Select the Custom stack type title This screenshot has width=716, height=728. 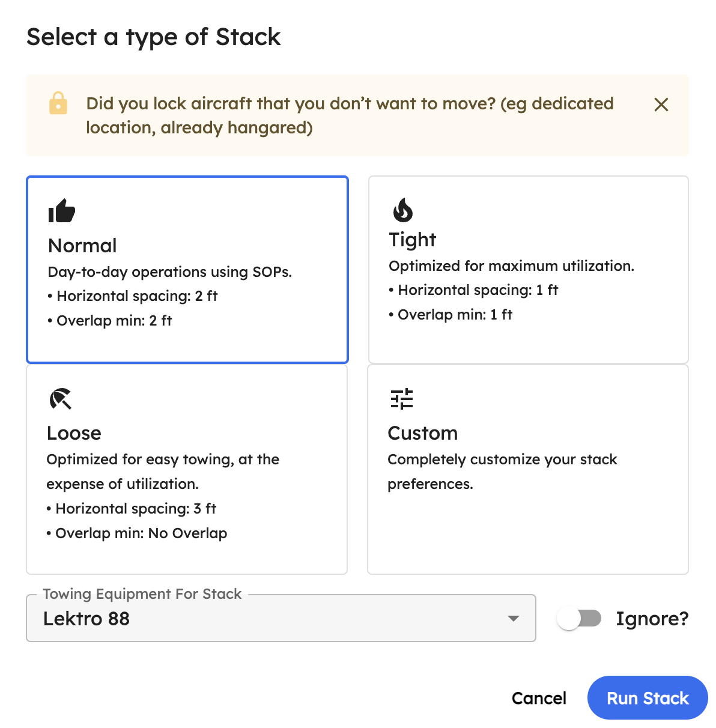422,433
